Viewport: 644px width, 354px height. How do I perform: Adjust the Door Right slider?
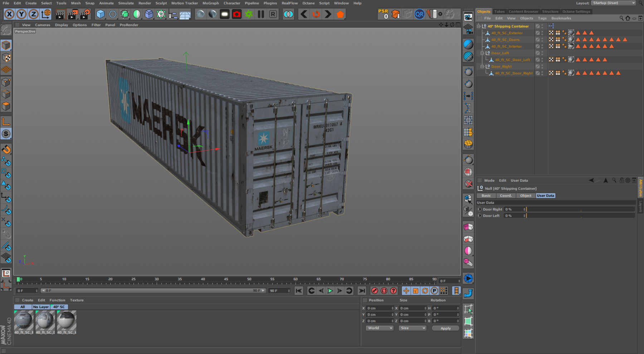pyautogui.click(x=581, y=209)
